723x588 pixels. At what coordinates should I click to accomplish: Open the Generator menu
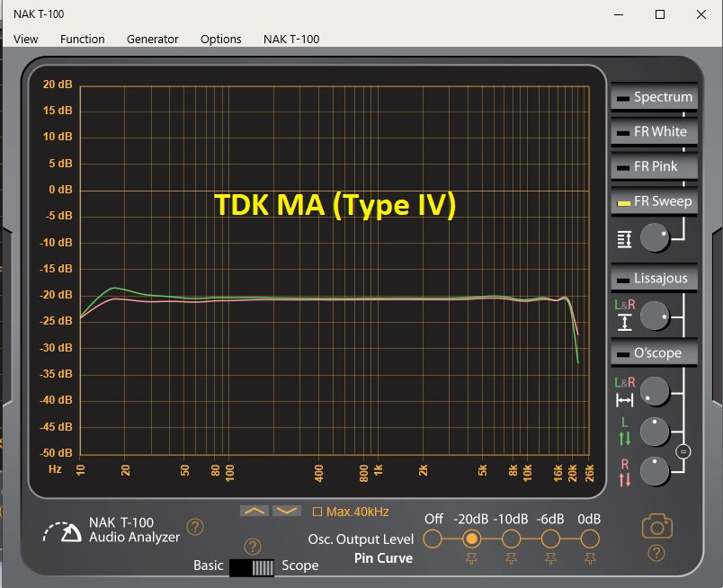[152, 40]
